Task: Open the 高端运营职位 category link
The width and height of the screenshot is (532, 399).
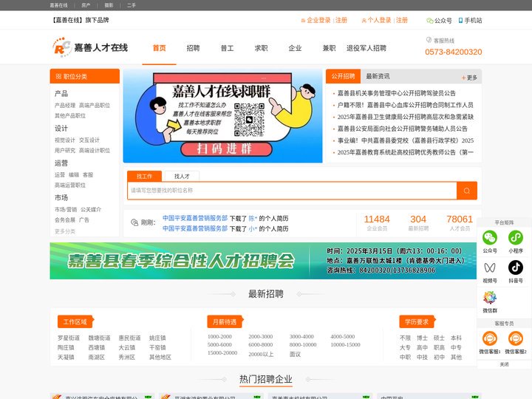Action: point(70,185)
